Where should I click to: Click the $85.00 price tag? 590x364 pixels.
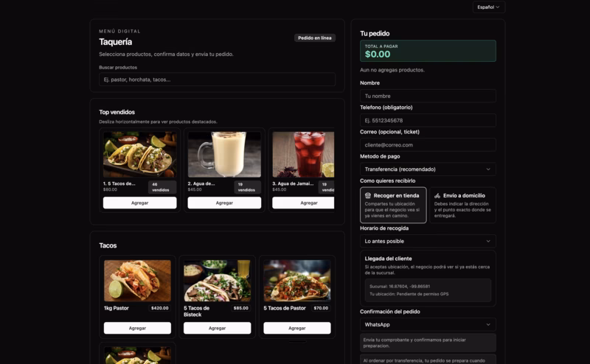(x=241, y=308)
